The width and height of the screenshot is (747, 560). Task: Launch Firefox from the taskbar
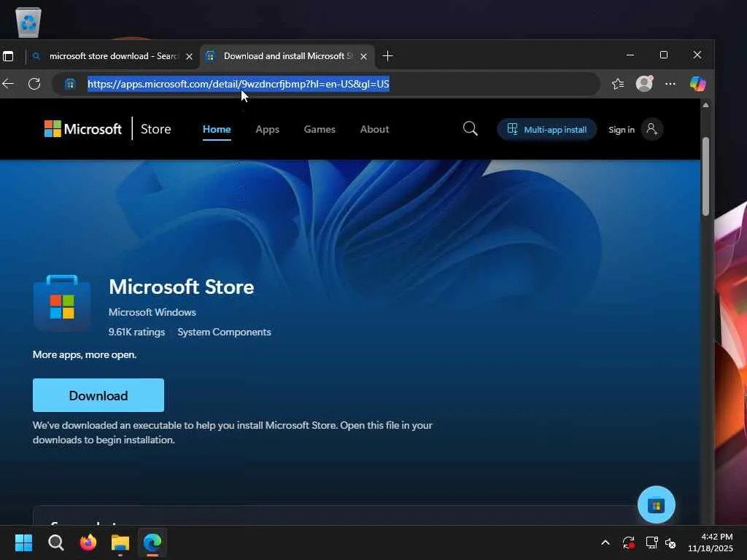(x=88, y=542)
